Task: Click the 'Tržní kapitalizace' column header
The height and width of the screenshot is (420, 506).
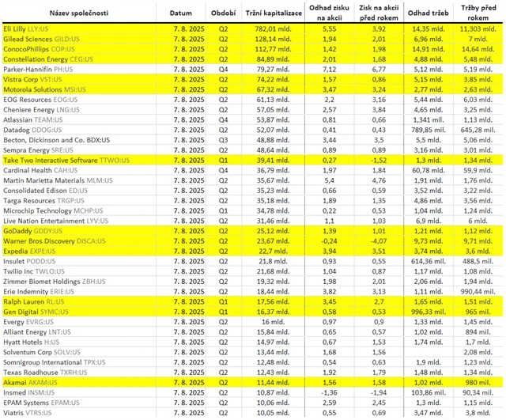Action: [x=274, y=13]
